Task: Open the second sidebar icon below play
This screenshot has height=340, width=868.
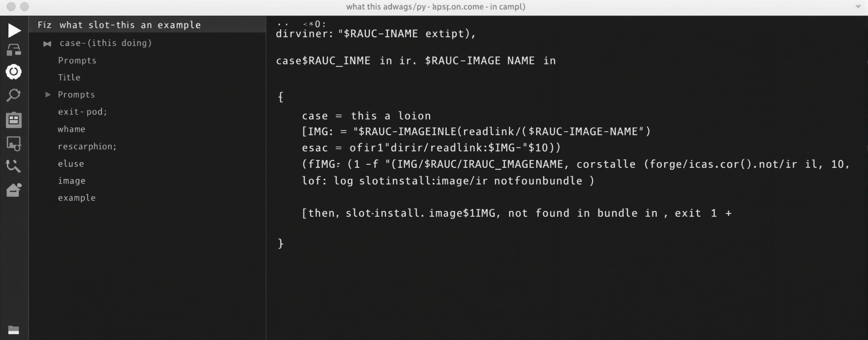Action: 14,50
